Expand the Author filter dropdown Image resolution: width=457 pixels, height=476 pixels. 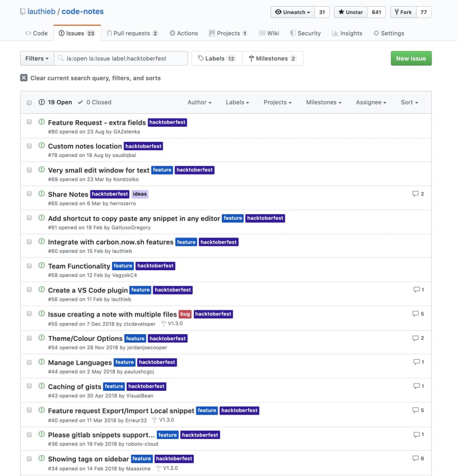(x=199, y=102)
